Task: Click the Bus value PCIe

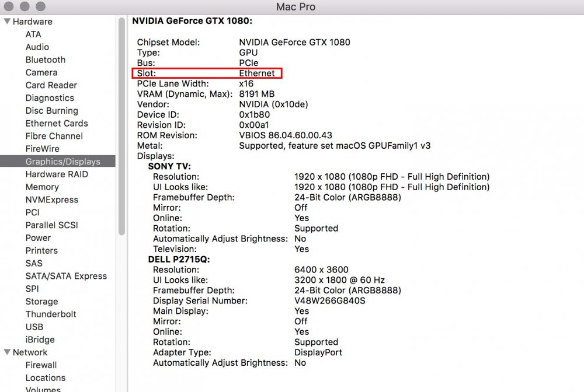Action: pos(249,63)
